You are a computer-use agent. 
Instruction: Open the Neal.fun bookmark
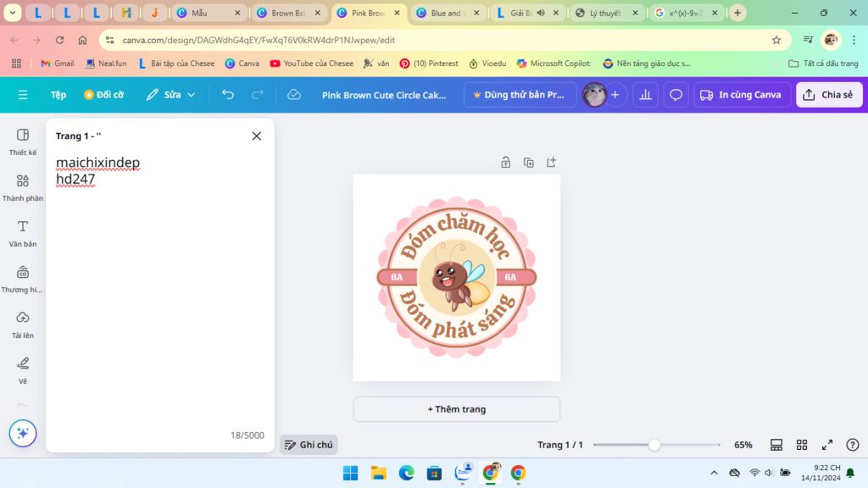(106, 64)
